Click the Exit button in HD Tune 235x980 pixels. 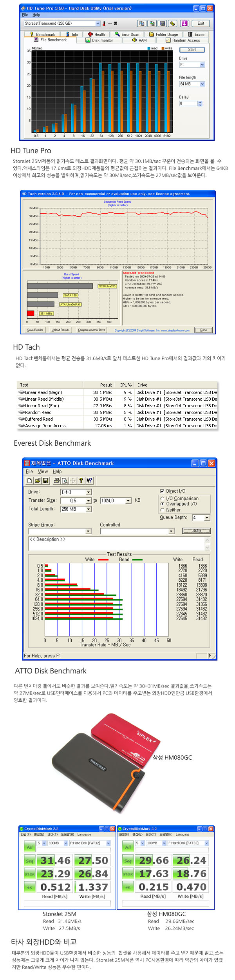tap(201, 24)
